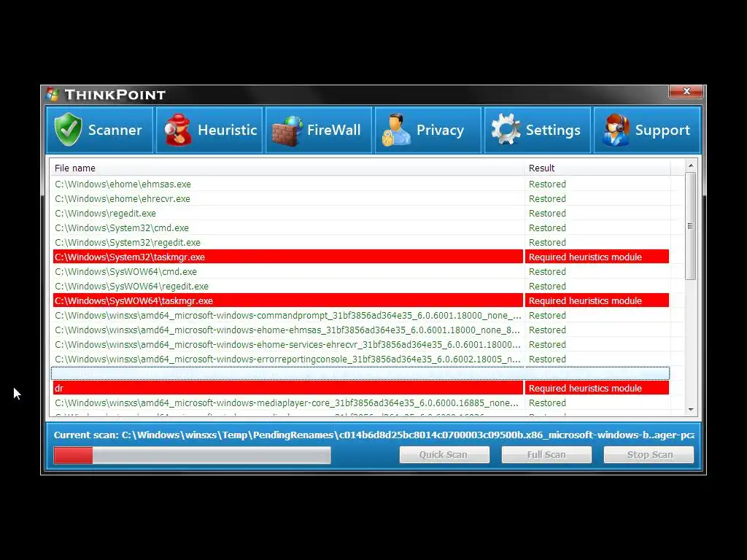Viewport: 747px width, 560px height.
Task: Click the Full Scan button
Action: (x=546, y=455)
